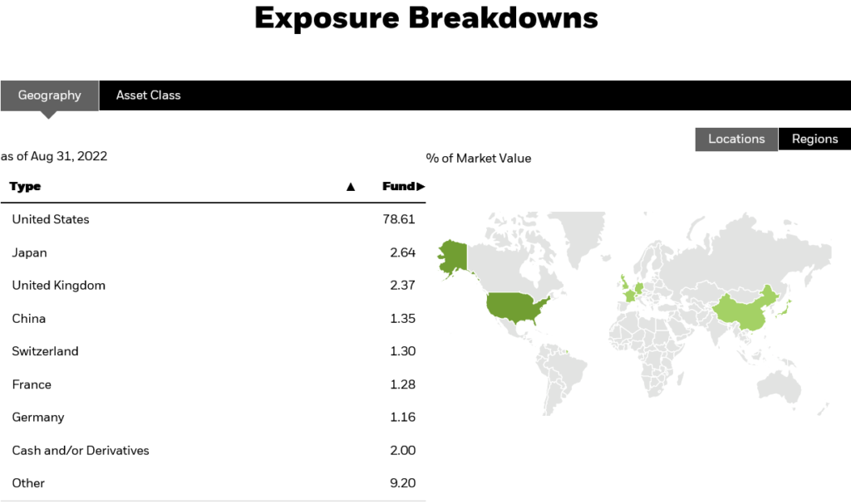Viewport: 851px width, 504px height.
Task: Switch map to Regions view
Action: pos(814,139)
